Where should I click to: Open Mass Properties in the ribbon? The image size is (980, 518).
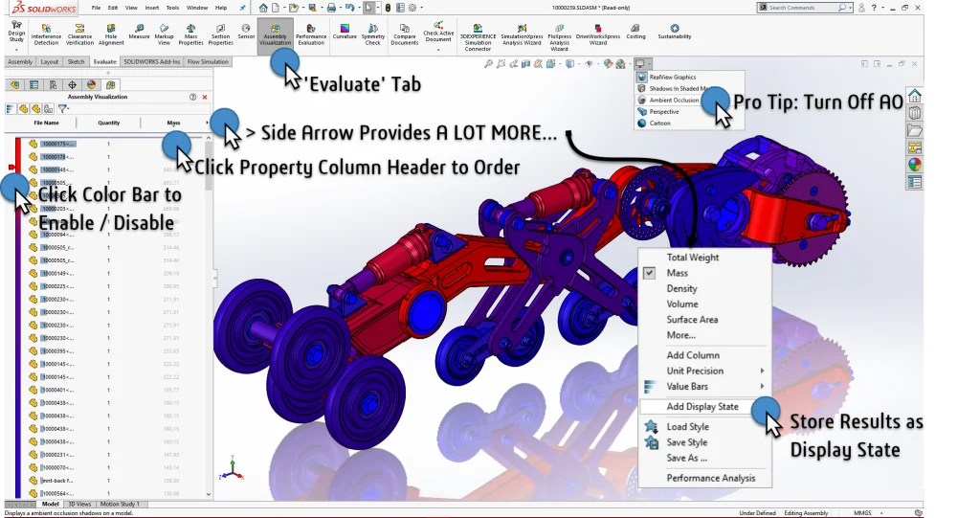190,34
